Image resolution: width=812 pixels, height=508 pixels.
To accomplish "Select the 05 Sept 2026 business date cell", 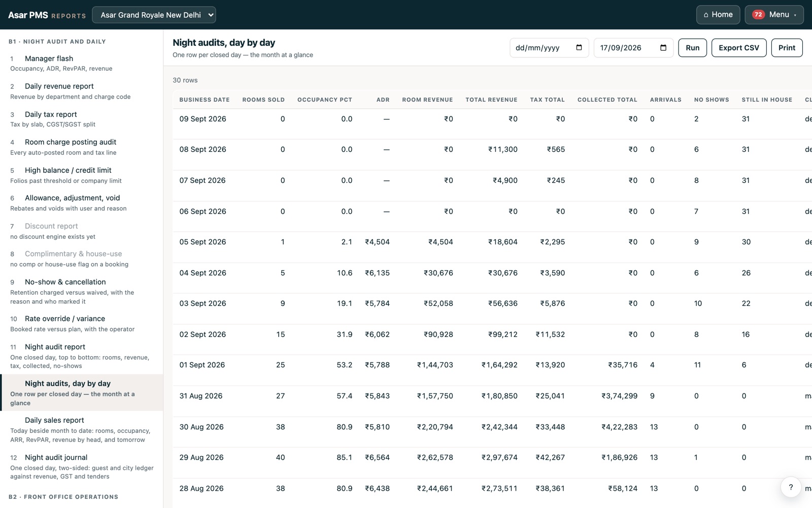I will coord(202,242).
